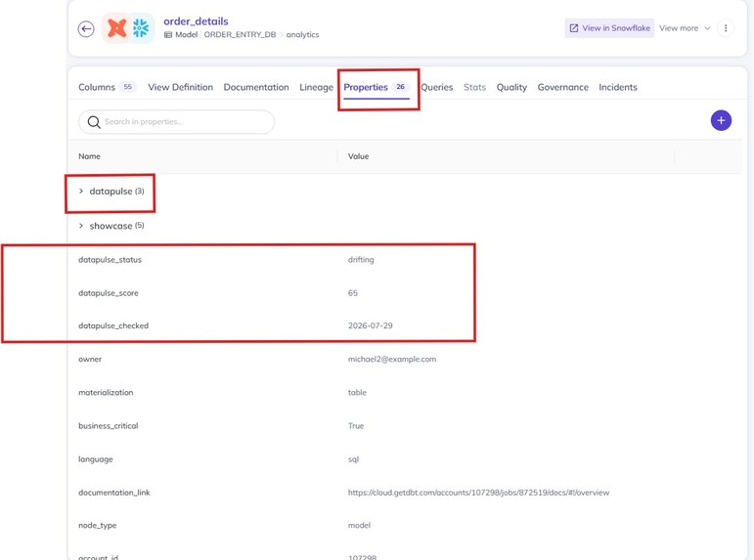The image size is (754, 560).
Task: Open the Governance tab
Action: [563, 88]
